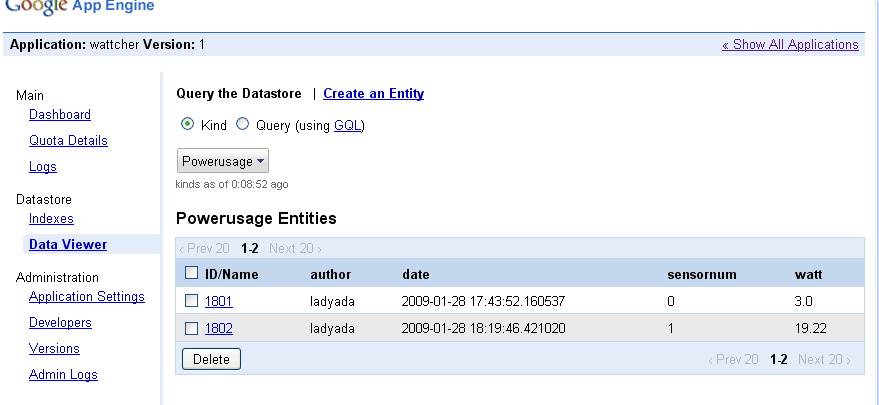Open the Powerusage kind dropdown
The height and width of the screenshot is (405, 879).
[222, 161]
